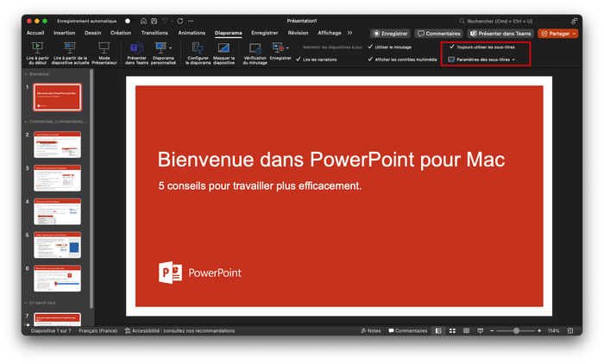This screenshot has width=604, height=364.
Task: Collapse the Commandes, Commentaires section
Action: 26,122
